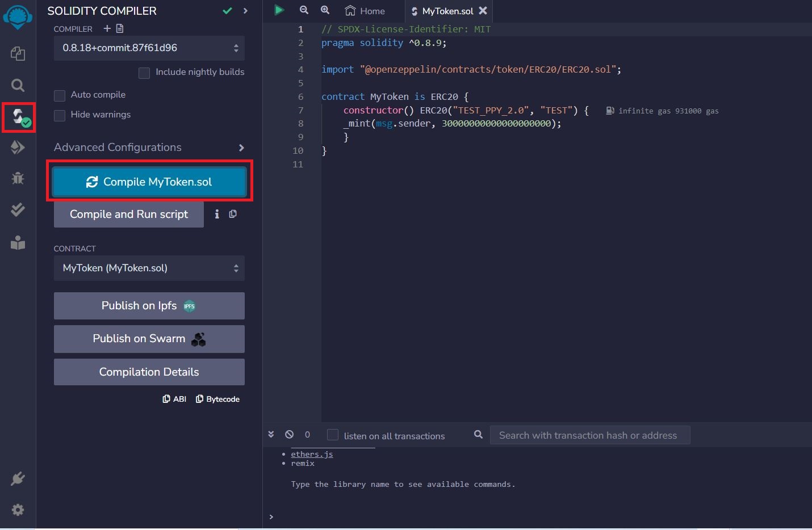This screenshot has width=812, height=530.
Task: Open the Plugin Manager plug icon
Action: pos(18,479)
